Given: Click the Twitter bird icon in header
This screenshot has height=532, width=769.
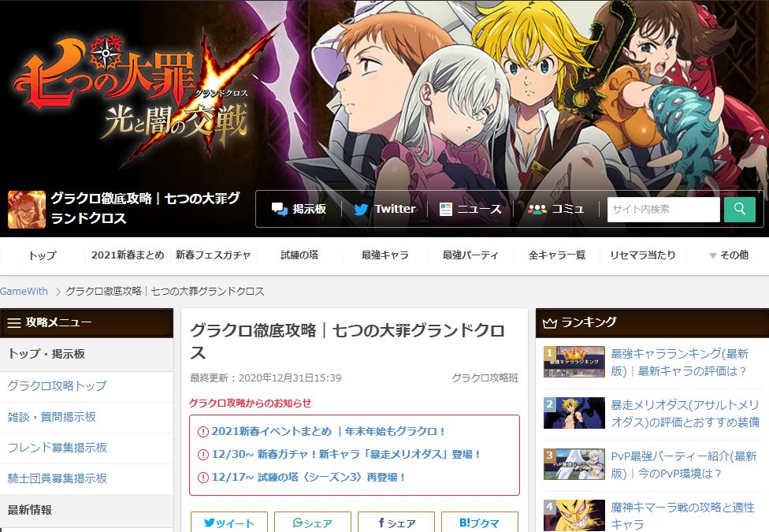Looking at the screenshot, I should tap(361, 210).
